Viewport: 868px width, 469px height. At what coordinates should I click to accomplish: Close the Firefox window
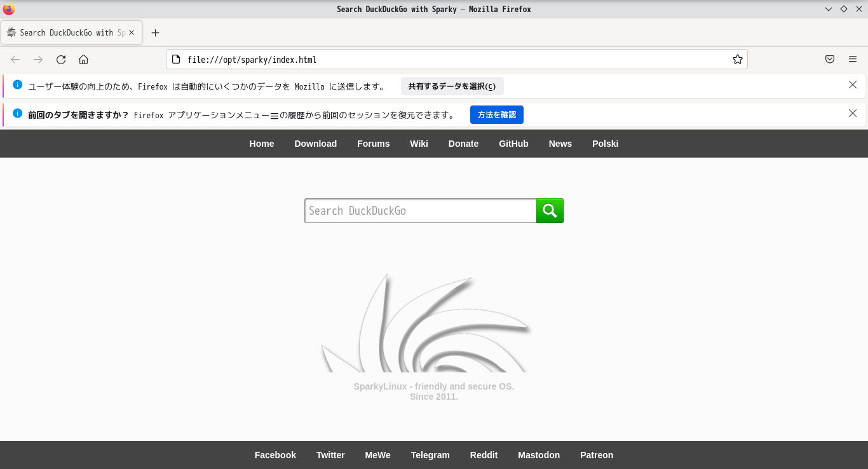pos(859,9)
